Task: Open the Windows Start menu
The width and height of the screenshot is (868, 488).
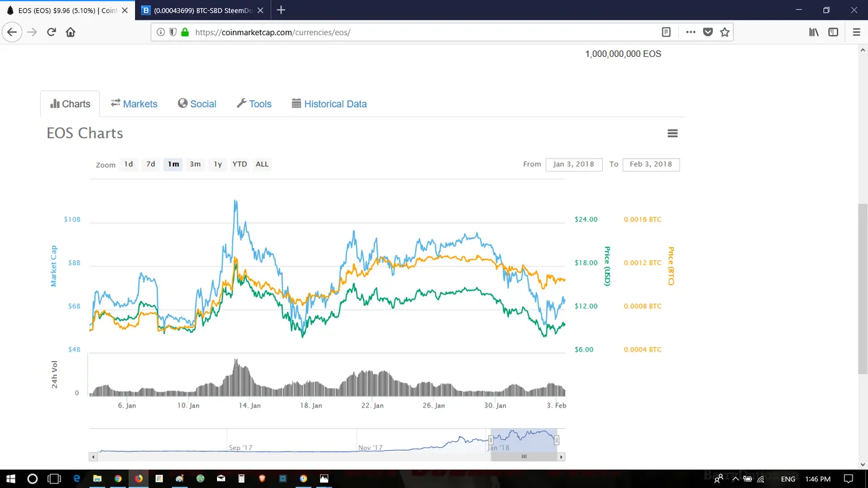Action: coord(12,479)
